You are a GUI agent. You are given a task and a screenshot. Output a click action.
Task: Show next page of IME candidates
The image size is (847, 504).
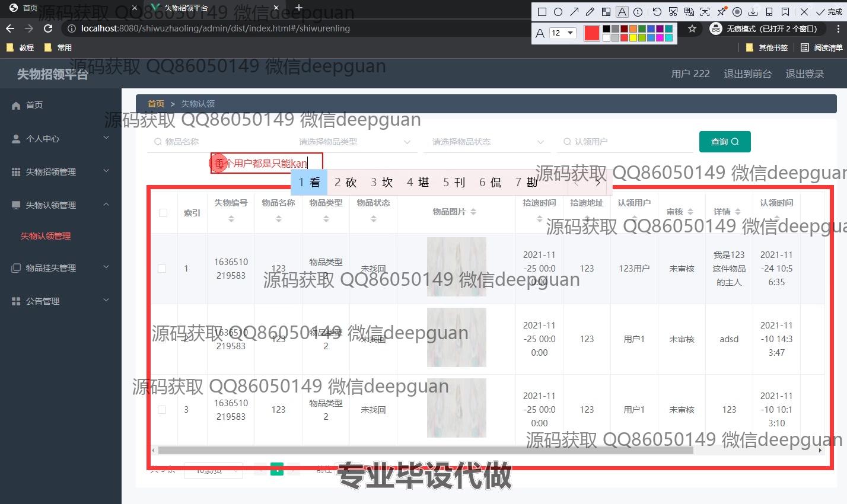coord(598,183)
